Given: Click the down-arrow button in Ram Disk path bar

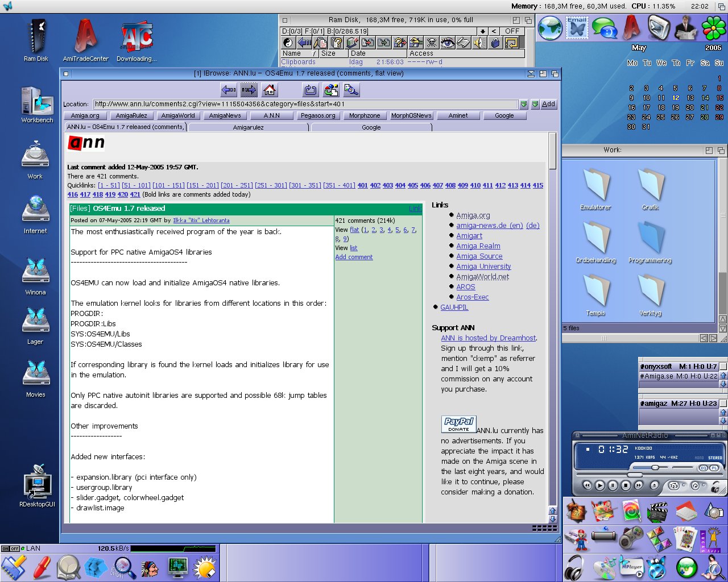Looking at the screenshot, I should (x=483, y=31).
